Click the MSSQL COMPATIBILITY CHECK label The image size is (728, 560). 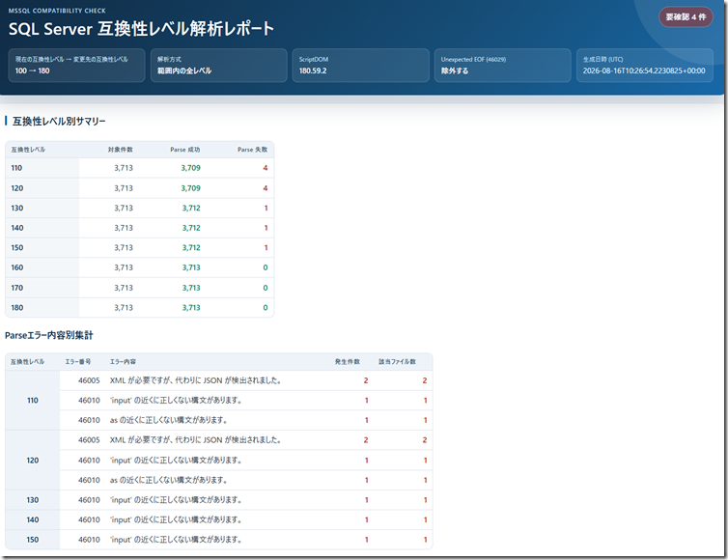57,11
